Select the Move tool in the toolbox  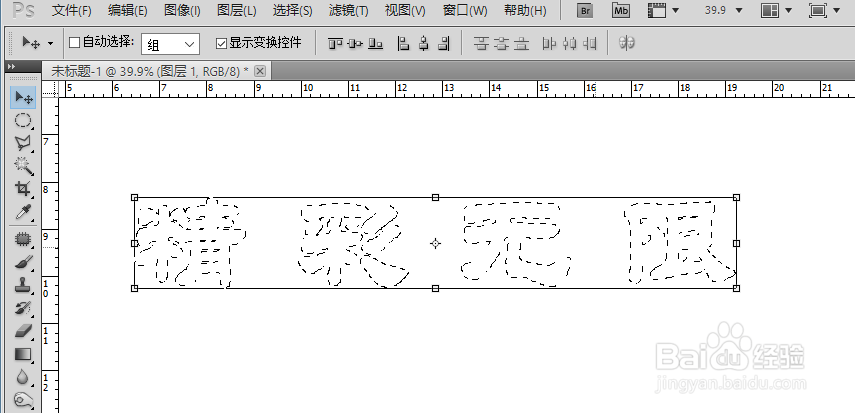23,98
